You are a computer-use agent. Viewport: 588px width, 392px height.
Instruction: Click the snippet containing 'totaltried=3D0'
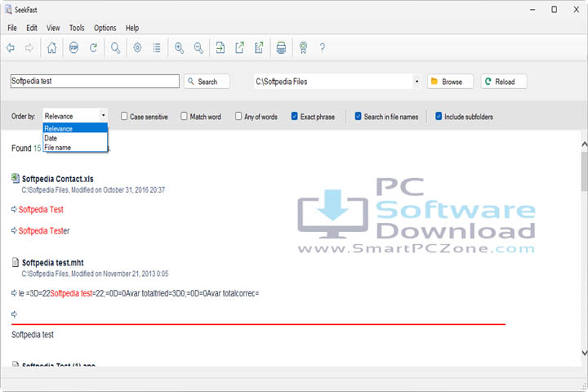[x=139, y=293]
